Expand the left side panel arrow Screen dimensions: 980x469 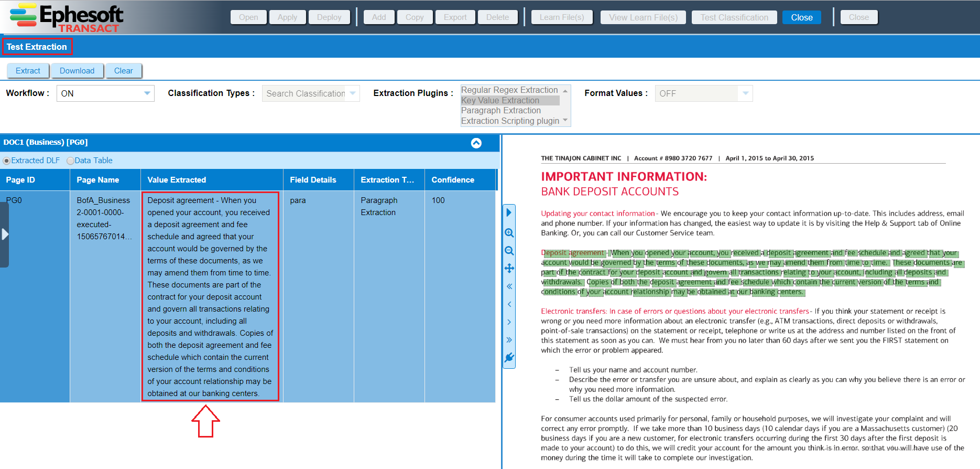click(x=5, y=234)
